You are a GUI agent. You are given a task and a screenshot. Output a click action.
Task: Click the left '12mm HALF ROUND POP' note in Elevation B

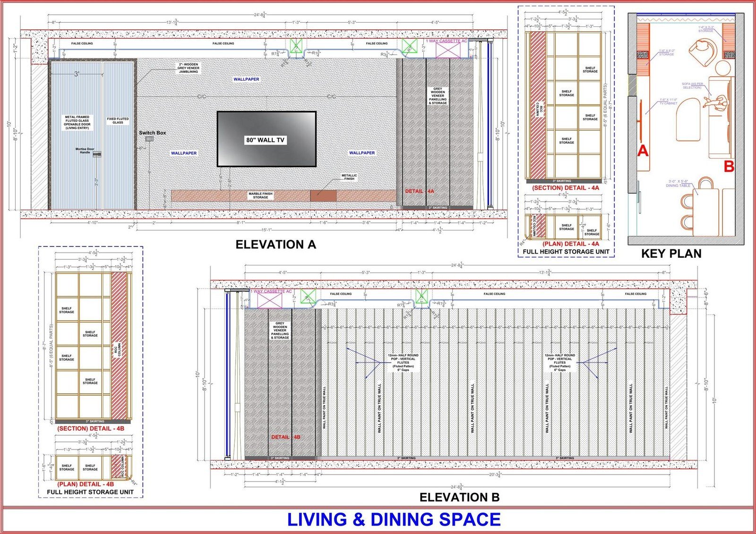coord(403,363)
